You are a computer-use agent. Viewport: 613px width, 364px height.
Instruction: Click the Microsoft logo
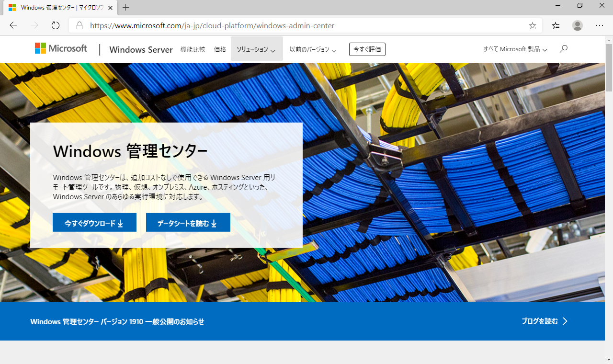click(x=61, y=48)
